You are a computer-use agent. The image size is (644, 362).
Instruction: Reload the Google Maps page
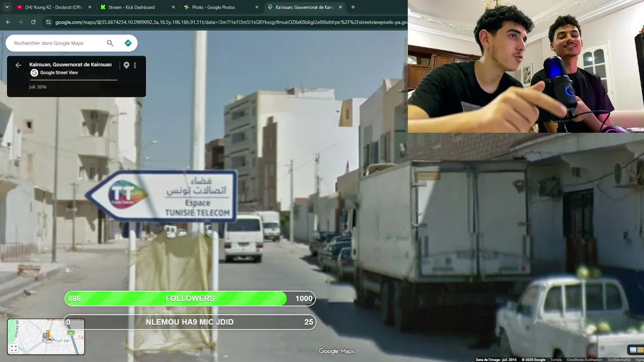click(33, 22)
